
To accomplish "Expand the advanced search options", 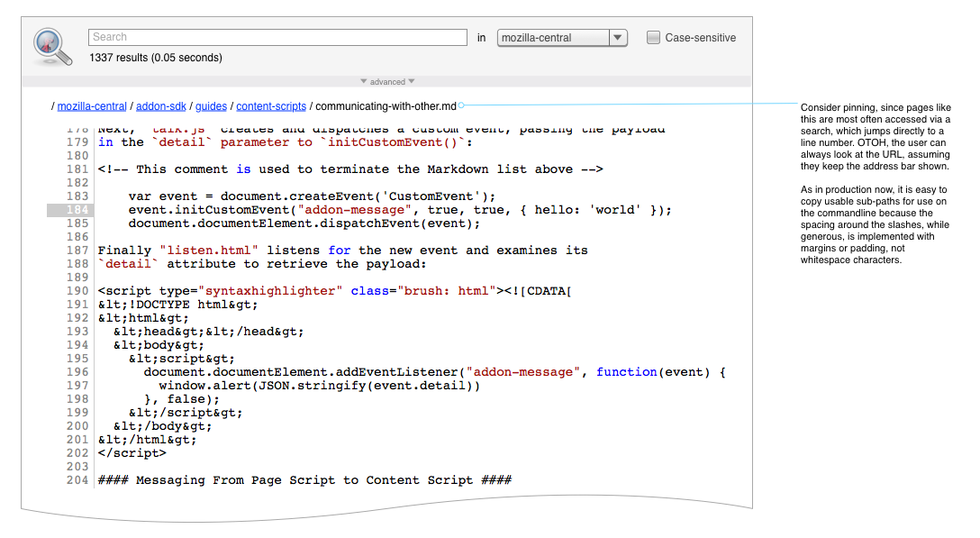I will [387, 82].
